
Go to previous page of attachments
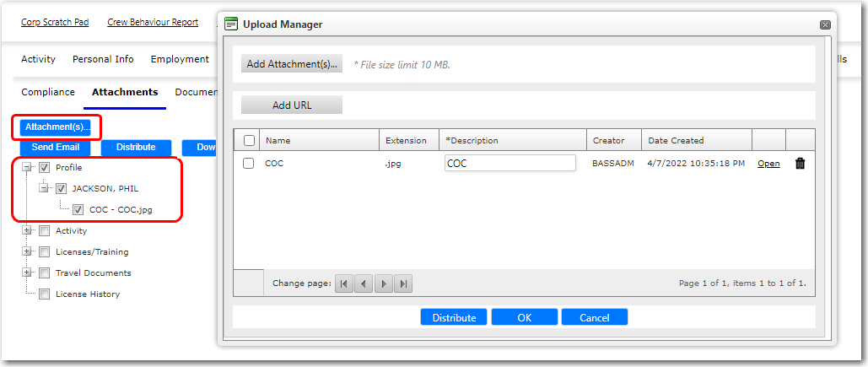pyautogui.click(x=364, y=284)
